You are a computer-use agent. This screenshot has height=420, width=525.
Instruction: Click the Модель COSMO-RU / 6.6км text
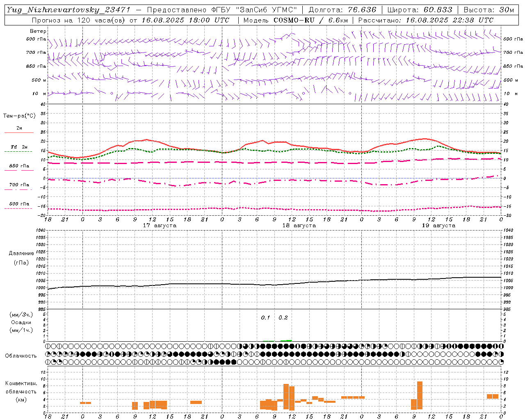(296, 20)
